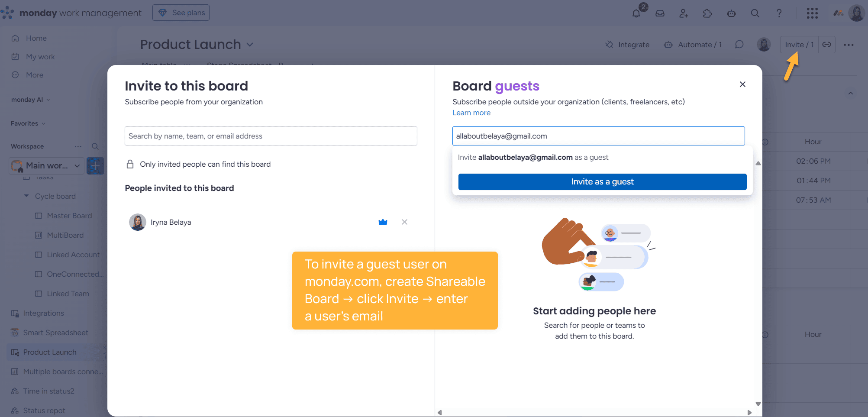This screenshot has width=868, height=417.
Task: Open Time in status2 item
Action: coord(48,391)
